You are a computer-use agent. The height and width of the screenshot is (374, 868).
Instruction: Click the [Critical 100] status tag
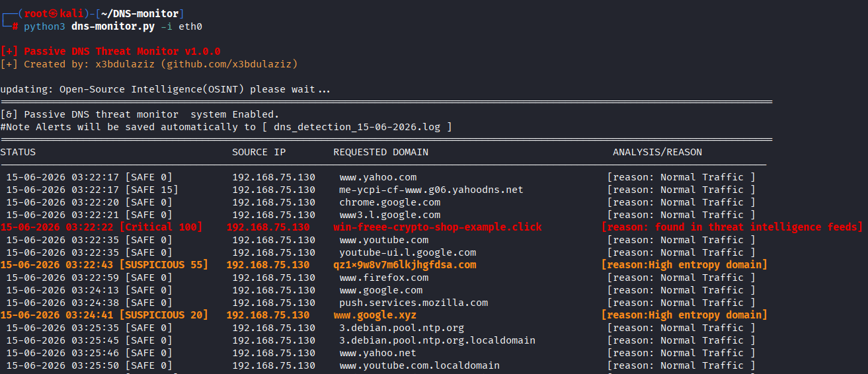(x=161, y=227)
